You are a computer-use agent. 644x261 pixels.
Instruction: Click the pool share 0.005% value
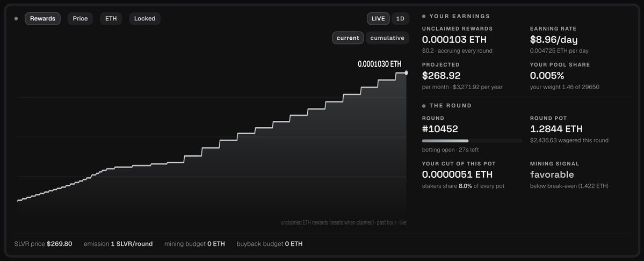[547, 76]
